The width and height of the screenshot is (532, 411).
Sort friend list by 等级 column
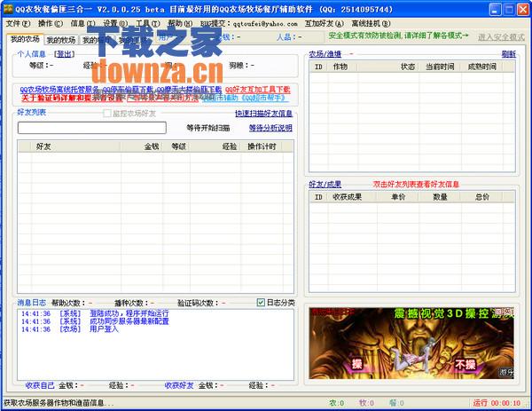click(x=176, y=146)
